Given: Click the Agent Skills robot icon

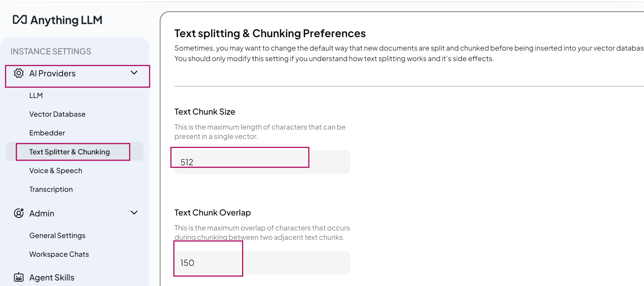Looking at the screenshot, I should 19,277.
